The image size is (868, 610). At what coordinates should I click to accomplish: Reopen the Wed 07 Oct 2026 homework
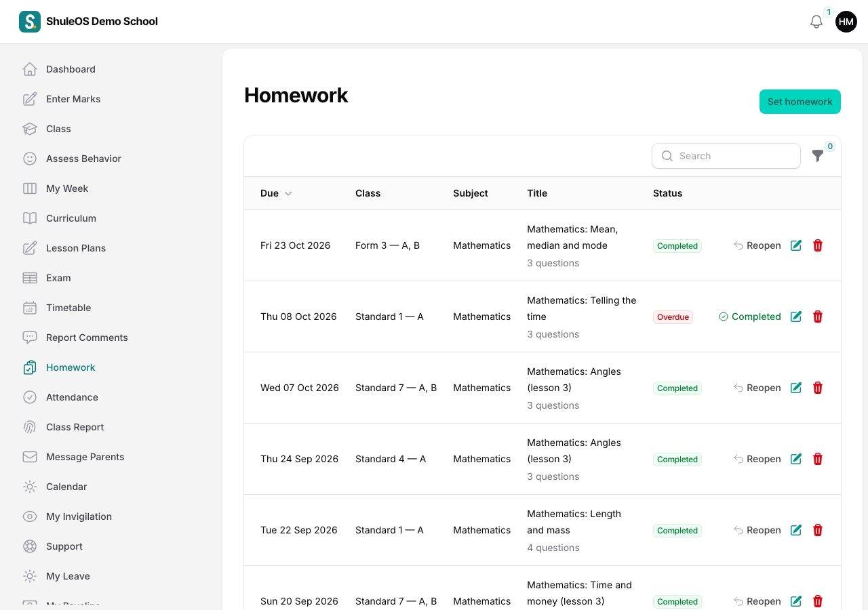(x=757, y=388)
